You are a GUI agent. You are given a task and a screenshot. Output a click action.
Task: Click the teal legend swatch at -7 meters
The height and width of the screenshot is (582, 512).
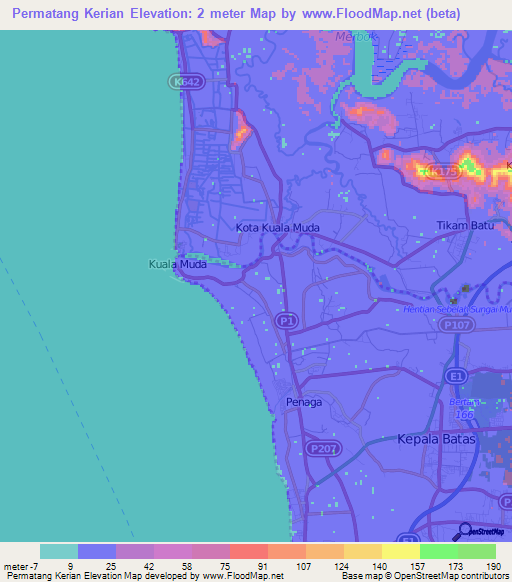click(x=59, y=551)
